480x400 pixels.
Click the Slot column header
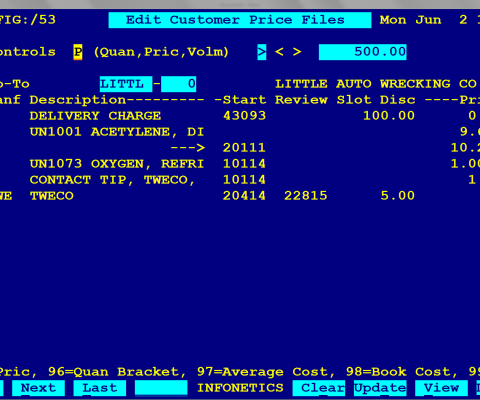pyautogui.click(x=354, y=100)
